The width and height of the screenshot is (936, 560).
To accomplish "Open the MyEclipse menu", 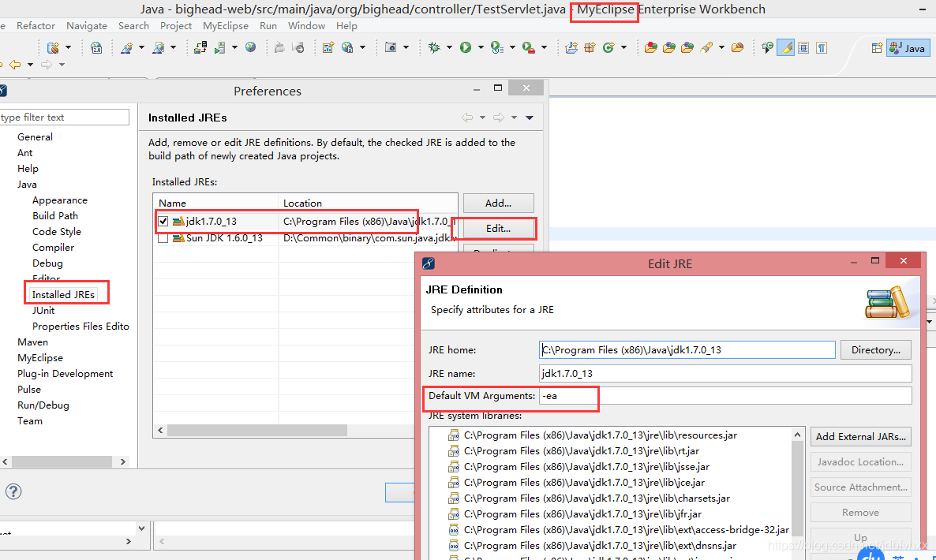I will pyautogui.click(x=225, y=26).
